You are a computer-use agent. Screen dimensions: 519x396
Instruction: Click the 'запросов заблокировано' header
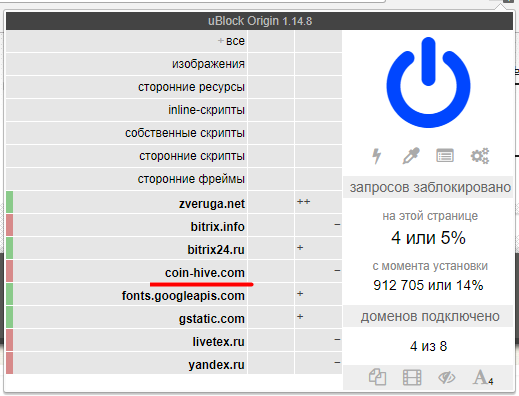[428, 187]
